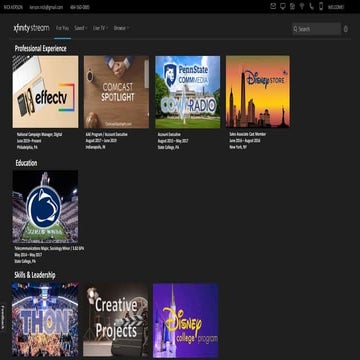This screenshot has height=360, width=360.
Task: Open the email envelope icon in top bar
Action: 273,6
